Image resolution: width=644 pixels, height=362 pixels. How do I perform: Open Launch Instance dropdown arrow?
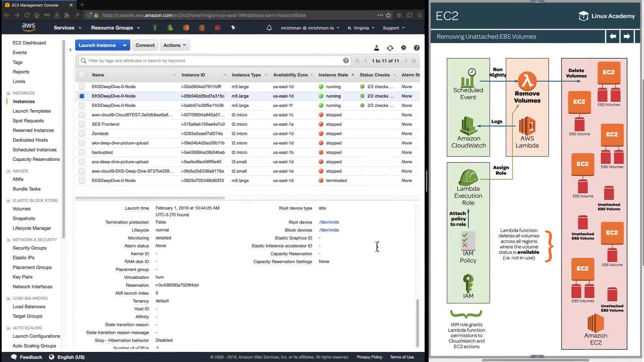[x=125, y=45]
